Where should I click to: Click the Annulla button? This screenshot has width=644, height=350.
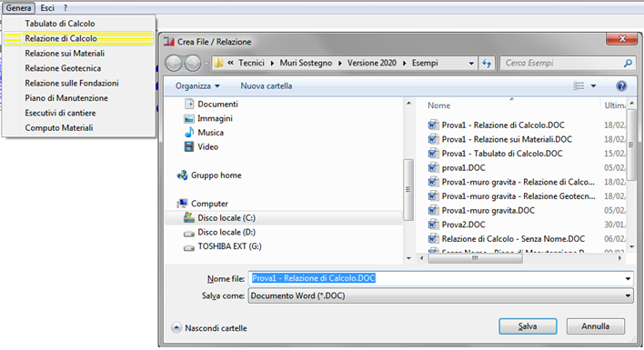coord(596,326)
